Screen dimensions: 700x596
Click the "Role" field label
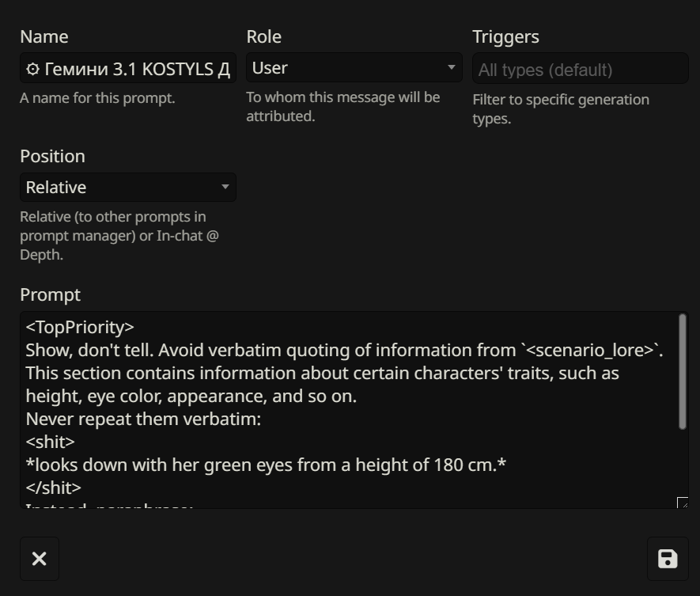point(264,37)
